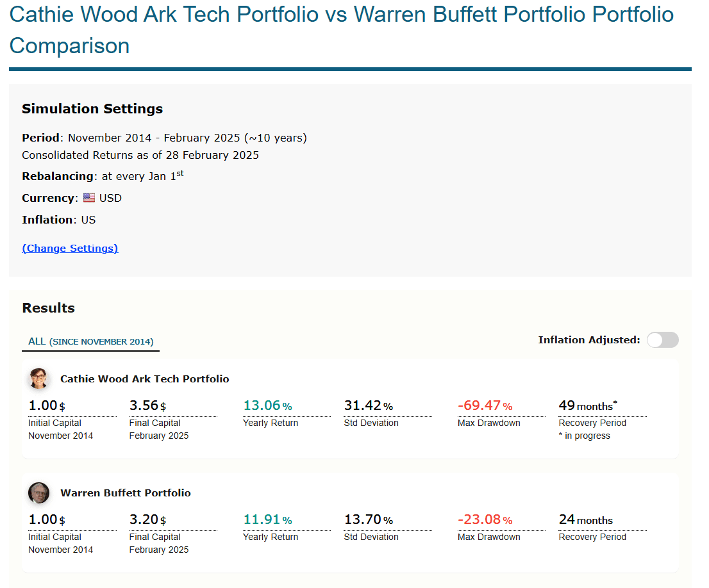Click the -69.47% Max Drawdown figure
The height and width of the screenshot is (588, 709).
pos(485,405)
